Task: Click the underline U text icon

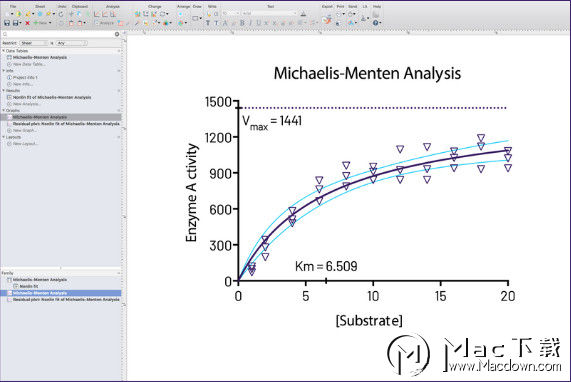Action: click(x=258, y=23)
